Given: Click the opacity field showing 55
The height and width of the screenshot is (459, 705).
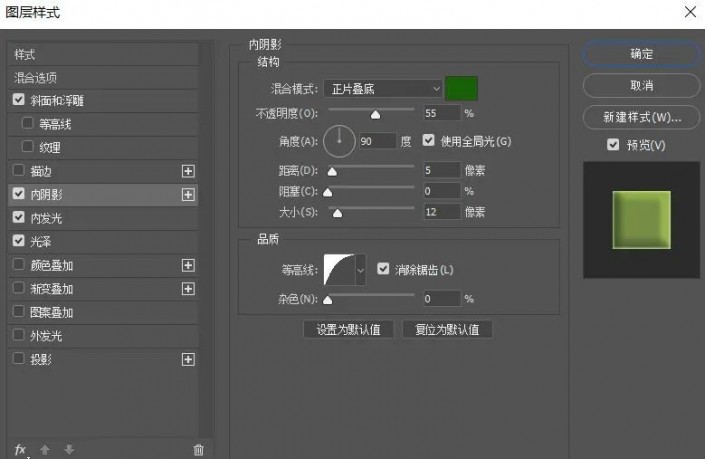Looking at the screenshot, I should (442, 113).
